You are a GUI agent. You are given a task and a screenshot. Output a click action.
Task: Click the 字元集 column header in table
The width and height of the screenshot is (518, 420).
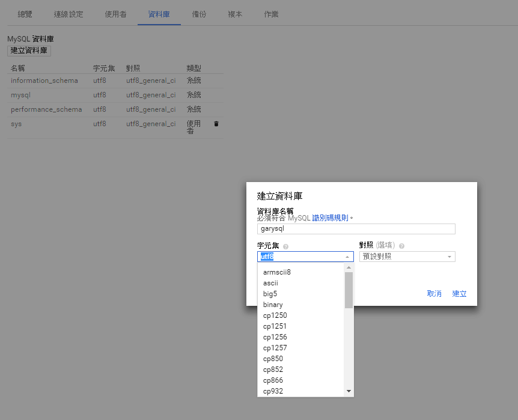click(x=104, y=68)
